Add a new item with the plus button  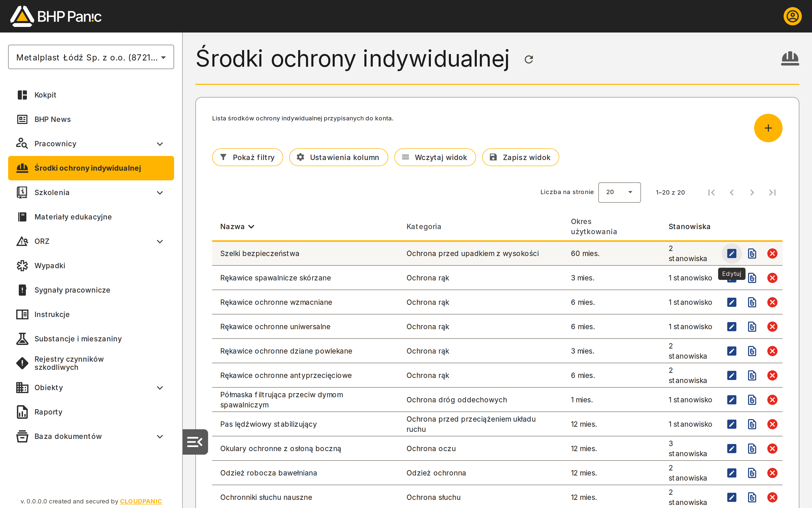[768, 128]
